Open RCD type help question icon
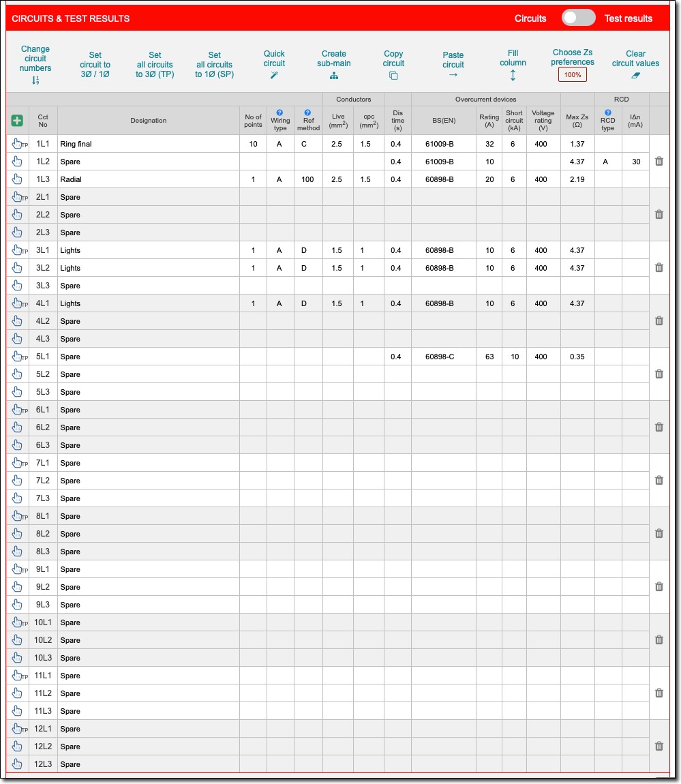The height and width of the screenshot is (784, 681). coord(608,112)
